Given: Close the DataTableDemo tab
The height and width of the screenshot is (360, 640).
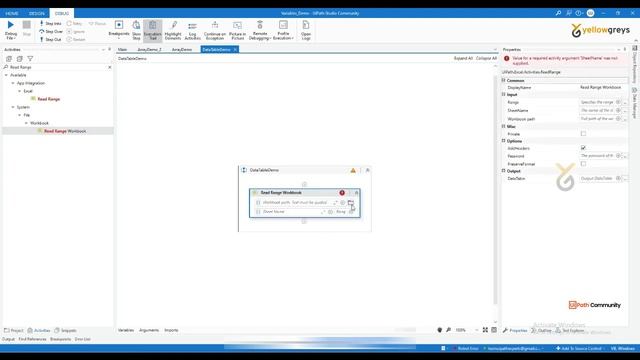Looking at the screenshot, I should point(236,49).
